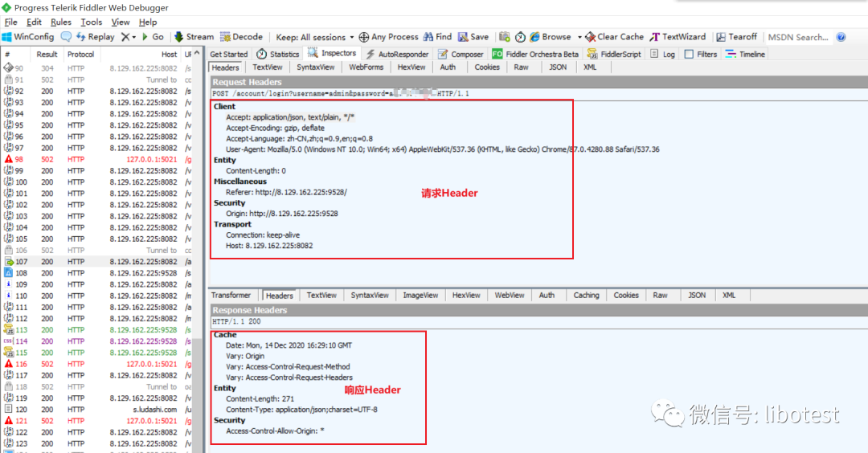Select the Any Process target icon
The width and height of the screenshot is (868, 453).
[x=364, y=37]
